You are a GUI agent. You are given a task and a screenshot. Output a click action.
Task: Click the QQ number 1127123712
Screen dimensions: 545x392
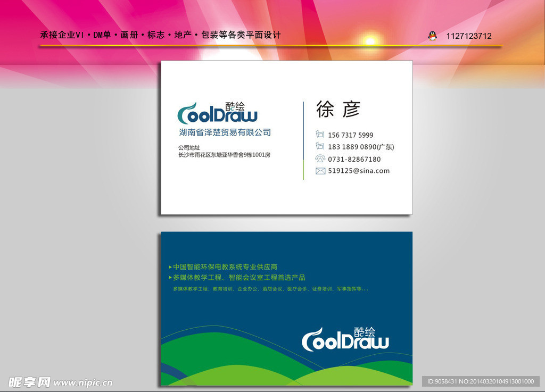point(469,36)
